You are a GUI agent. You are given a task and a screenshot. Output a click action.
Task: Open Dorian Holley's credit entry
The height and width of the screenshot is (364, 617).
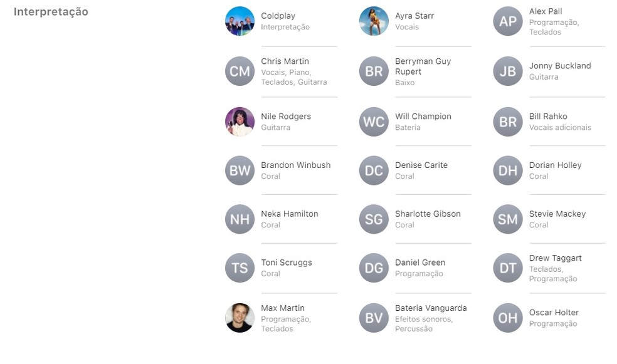click(555, 165)
